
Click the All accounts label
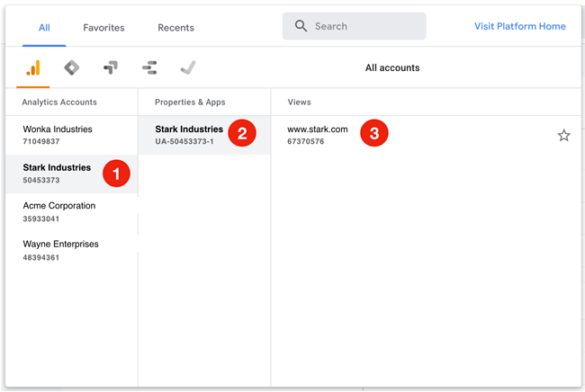(392, 67)
